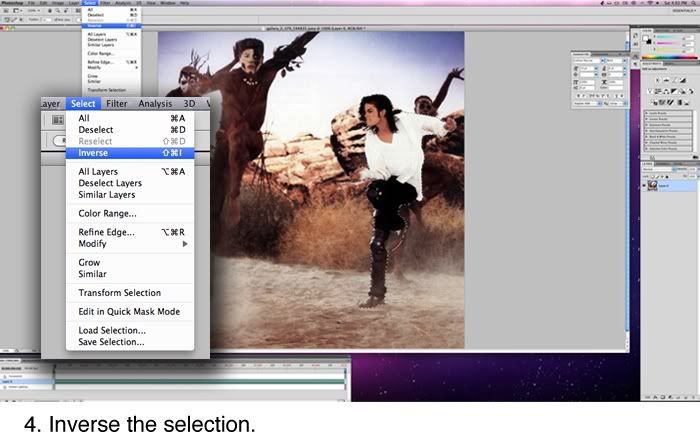Viewport: 700px width, 444px height.
Task: Open the Help menu in the top bar
Action: (184, 3)
